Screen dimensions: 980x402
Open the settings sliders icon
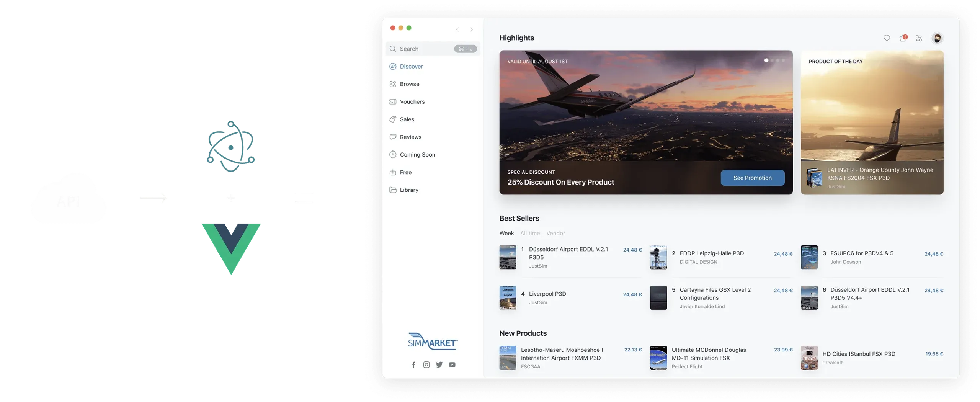coord(918,38)
